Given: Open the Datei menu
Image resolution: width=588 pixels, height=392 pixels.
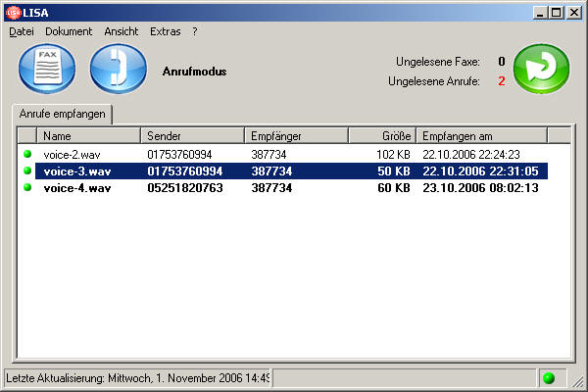Looking at the screenshot, I should click(22, 31).
